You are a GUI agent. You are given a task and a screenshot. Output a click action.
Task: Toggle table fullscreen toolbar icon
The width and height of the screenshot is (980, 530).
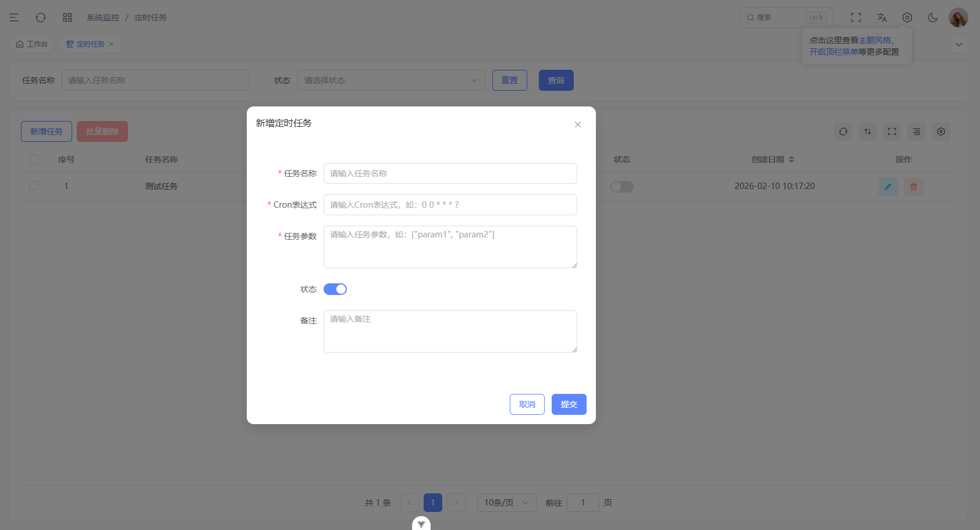coord(892,131)
